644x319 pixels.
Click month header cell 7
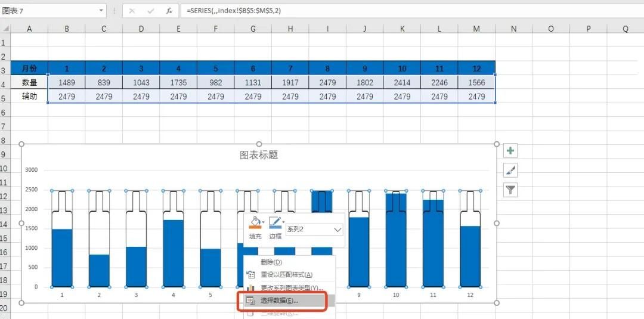(290, 68)
